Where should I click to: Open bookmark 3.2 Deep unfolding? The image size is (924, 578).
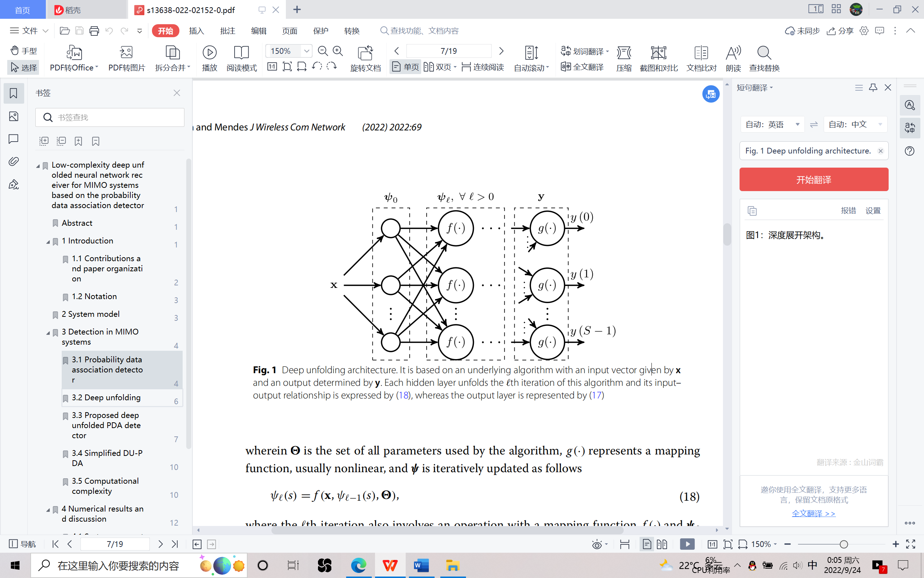122,398
